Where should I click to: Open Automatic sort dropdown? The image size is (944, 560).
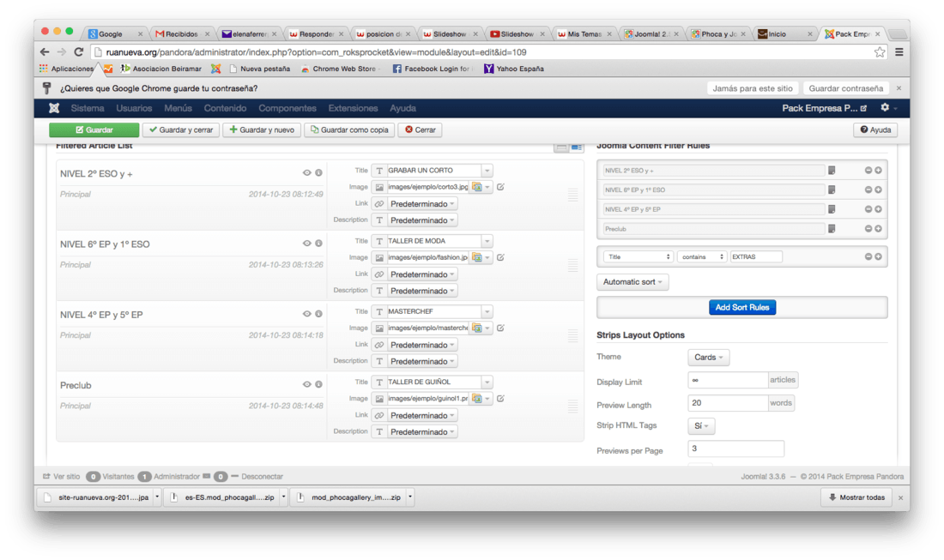click(632, 281)
